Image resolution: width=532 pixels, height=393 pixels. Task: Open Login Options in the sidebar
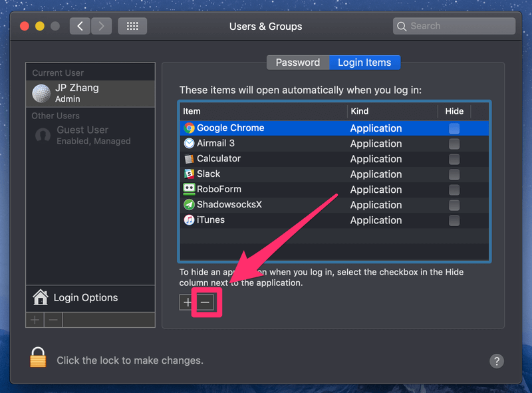[90, 298]
